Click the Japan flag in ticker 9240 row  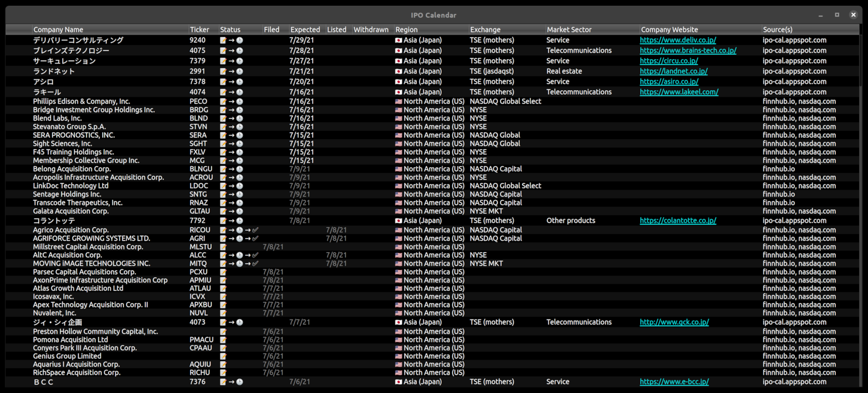point(398,40)
